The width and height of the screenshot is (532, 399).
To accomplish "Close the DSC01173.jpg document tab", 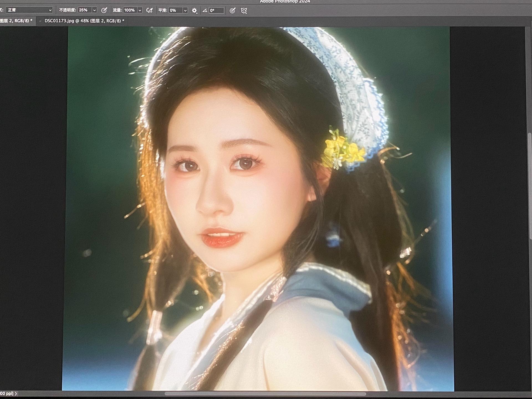I will 40,21.
